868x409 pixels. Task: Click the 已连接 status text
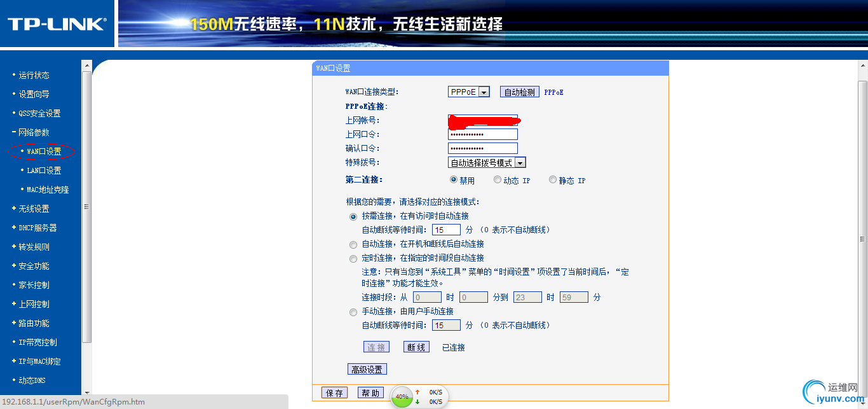pos(454,348)
